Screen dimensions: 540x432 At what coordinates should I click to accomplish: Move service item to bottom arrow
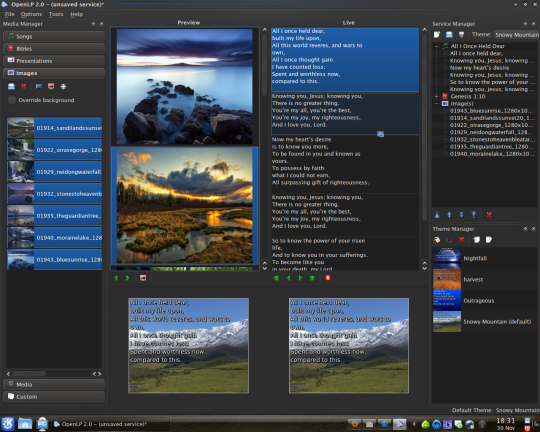point(474,215)
